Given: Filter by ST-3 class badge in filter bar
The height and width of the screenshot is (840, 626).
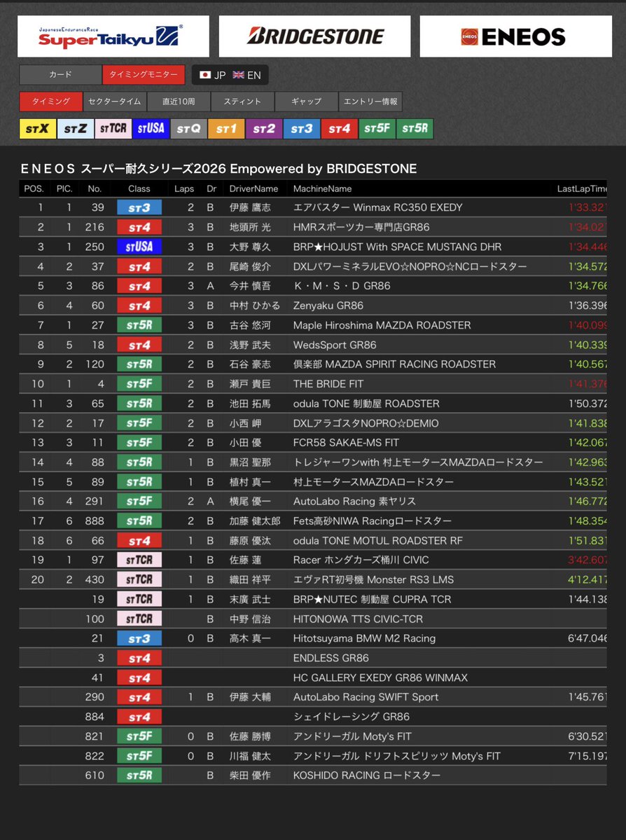Looking at the screenshot, I should pos(302,129).
